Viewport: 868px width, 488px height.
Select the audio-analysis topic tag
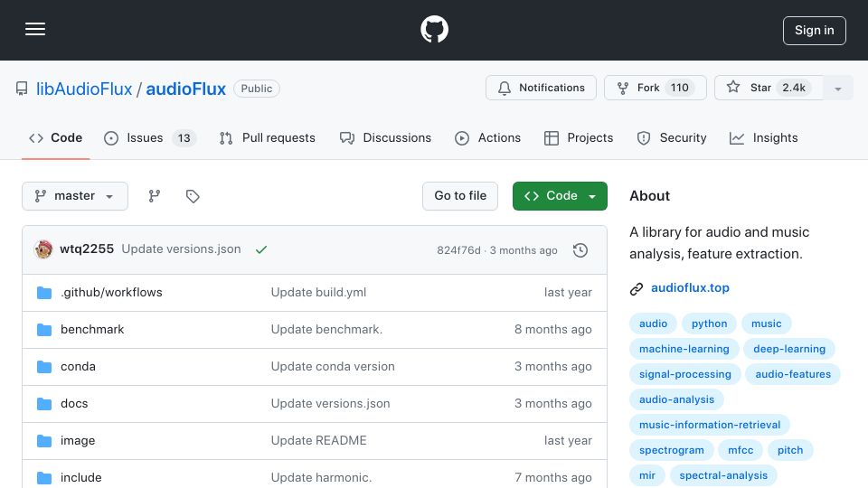676,399
